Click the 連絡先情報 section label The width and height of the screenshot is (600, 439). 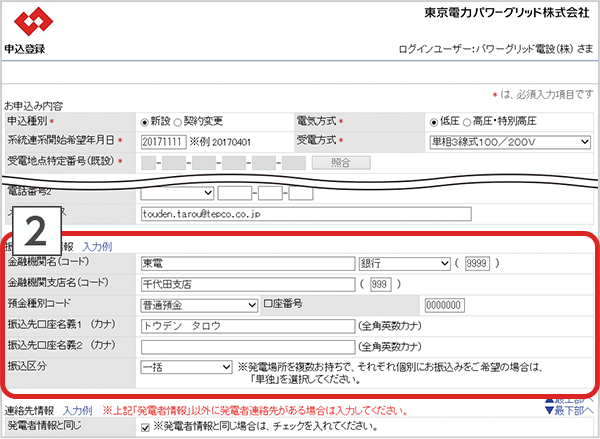pyautogui.click(x=29, y=411)
